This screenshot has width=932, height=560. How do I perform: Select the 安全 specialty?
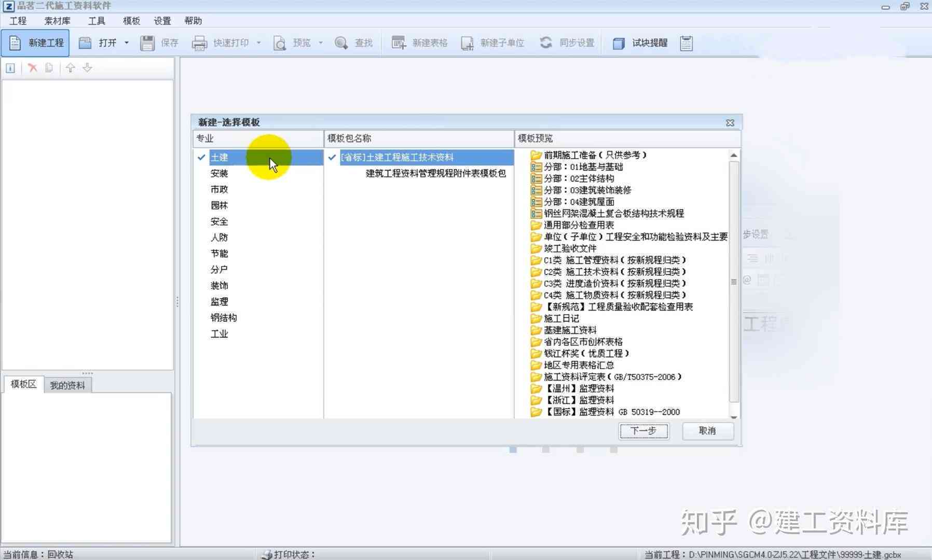(x=219, y=221)
